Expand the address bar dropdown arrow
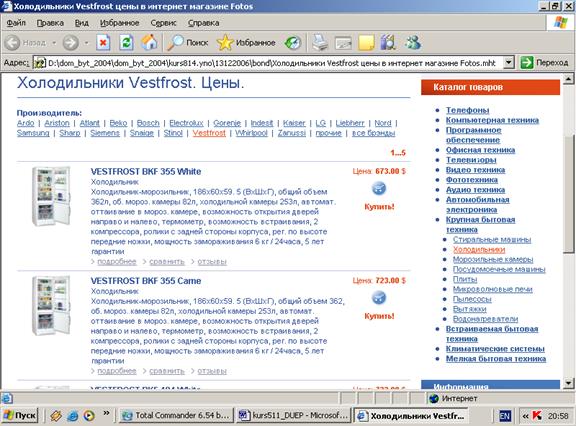This screenshot has width=576, height=426. click(x=508, y=63)
